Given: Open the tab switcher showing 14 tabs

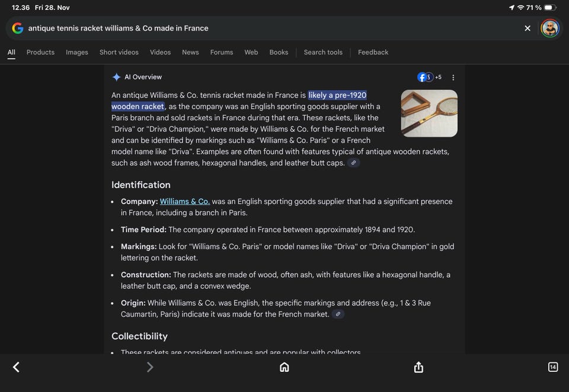Looking at the screenshot, I should click(552, 367).
